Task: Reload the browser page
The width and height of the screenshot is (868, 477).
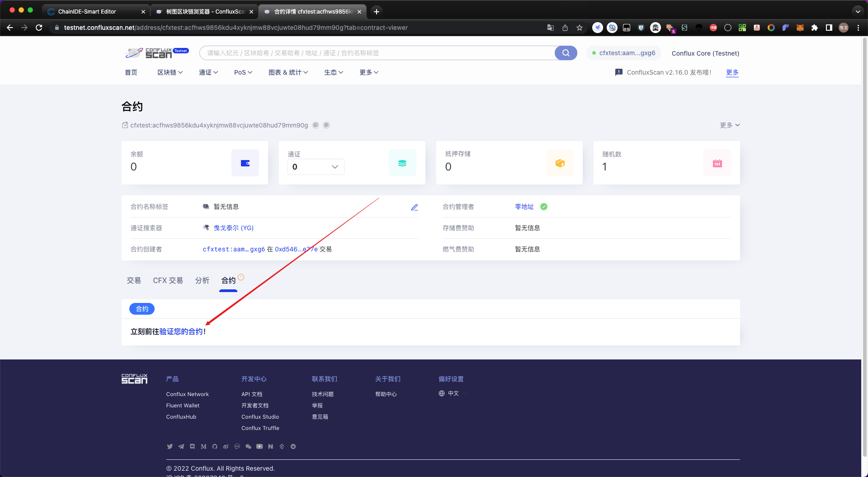Action: (x=39, y=28)
